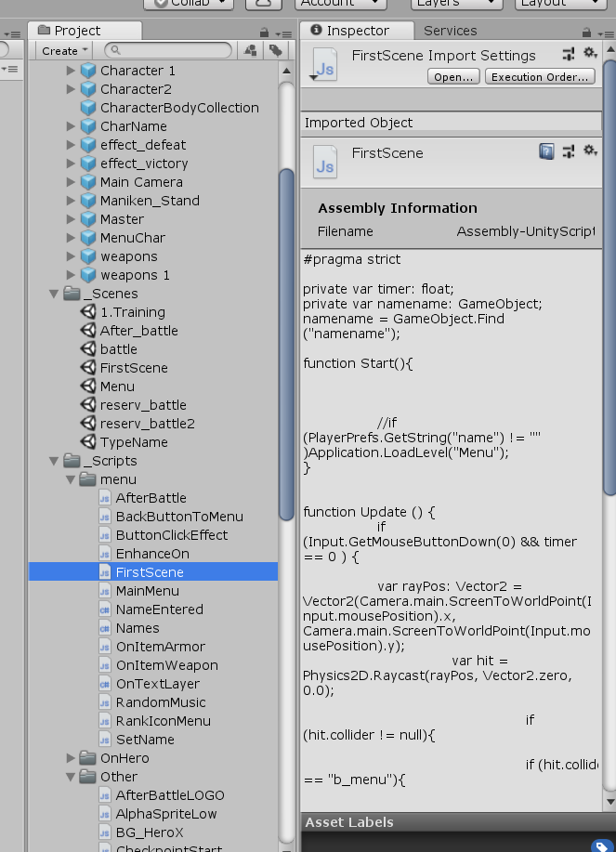Click the C# icon for OnTextLayer
616x852 pixels.
[x=105, y=684]
